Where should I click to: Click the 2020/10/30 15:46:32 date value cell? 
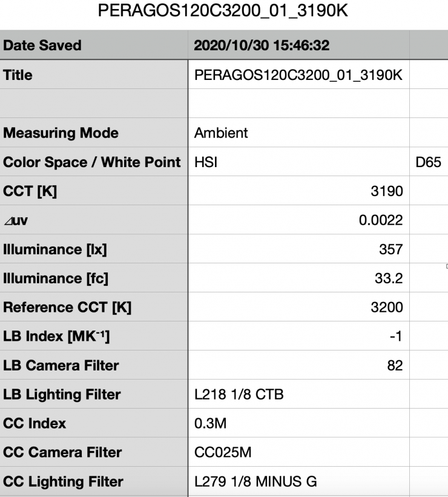298,46
